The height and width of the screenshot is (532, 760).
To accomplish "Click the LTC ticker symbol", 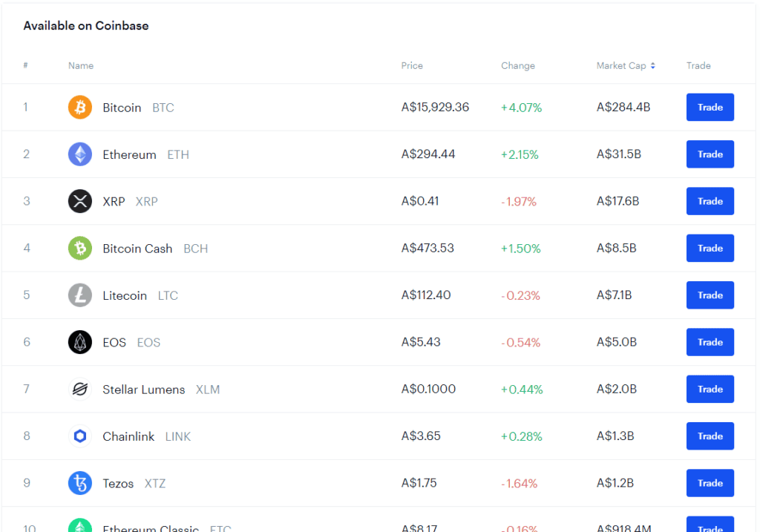I will tap(168, 295).
